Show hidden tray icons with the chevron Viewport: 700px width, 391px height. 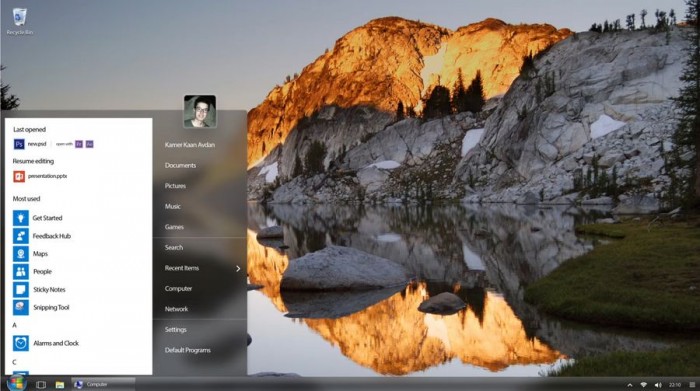629,384
